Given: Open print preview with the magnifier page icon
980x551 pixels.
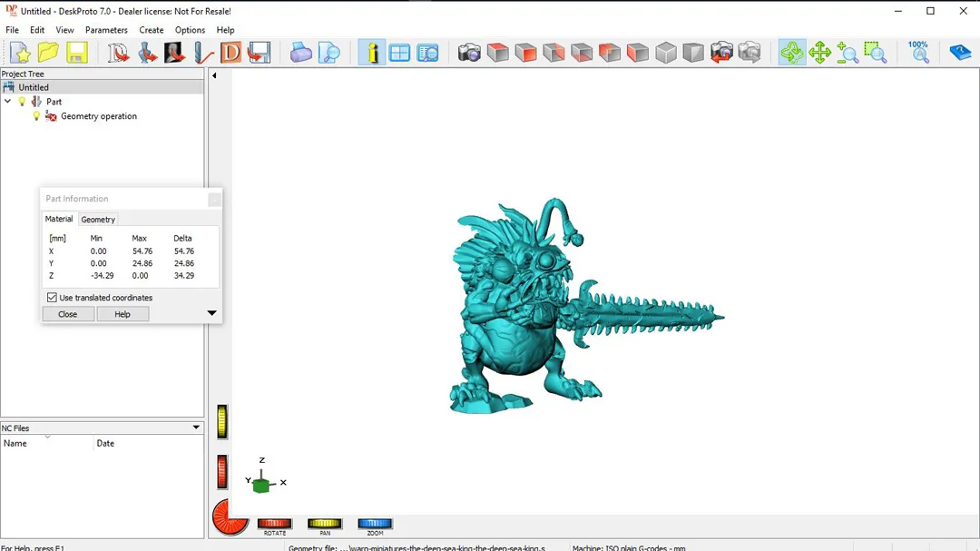Looking at the screenshot, I should coord(329,53).
